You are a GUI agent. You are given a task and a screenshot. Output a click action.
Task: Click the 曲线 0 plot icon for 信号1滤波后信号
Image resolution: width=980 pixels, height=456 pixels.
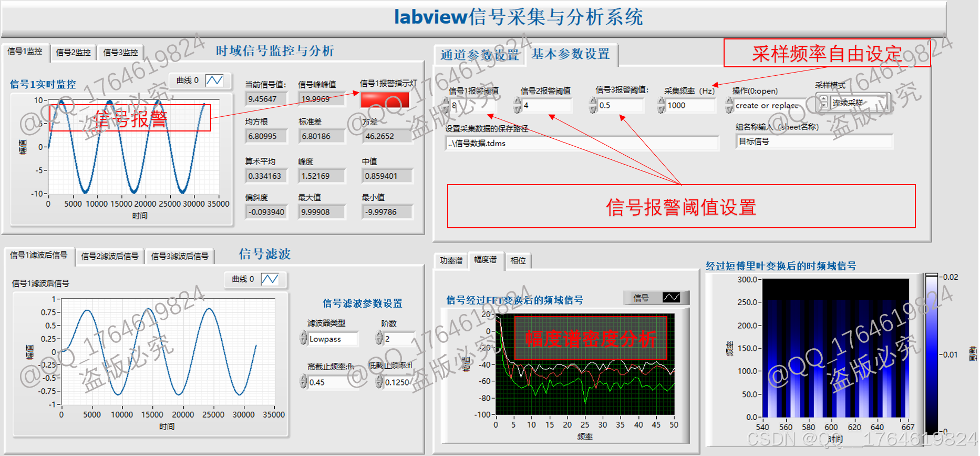(270, 279)
